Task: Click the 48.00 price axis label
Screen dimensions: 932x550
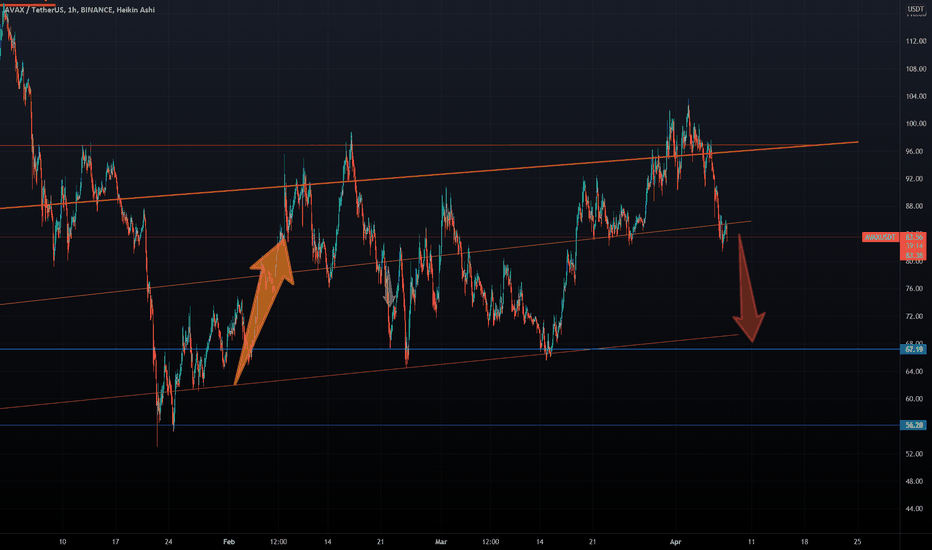Action: (x=914, y=482)
